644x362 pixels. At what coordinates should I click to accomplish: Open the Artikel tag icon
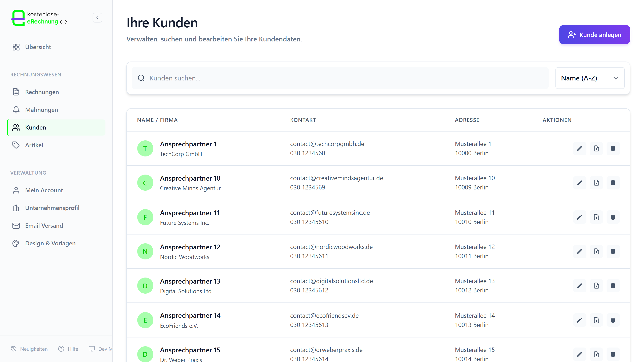16,145
